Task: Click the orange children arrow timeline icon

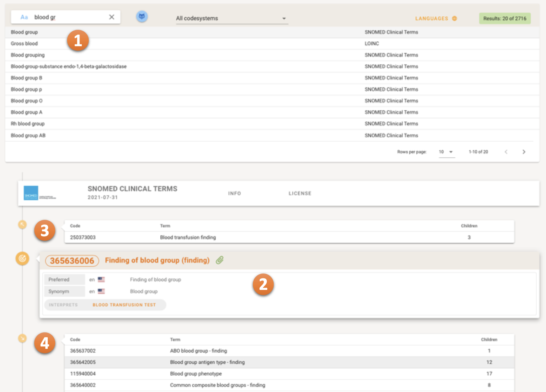Action: 22,338
